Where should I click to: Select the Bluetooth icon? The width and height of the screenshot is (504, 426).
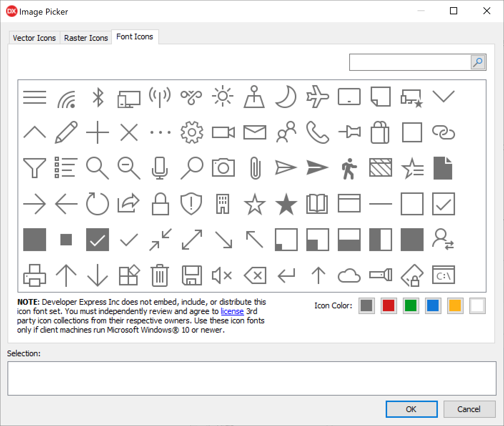coord(98,97)
